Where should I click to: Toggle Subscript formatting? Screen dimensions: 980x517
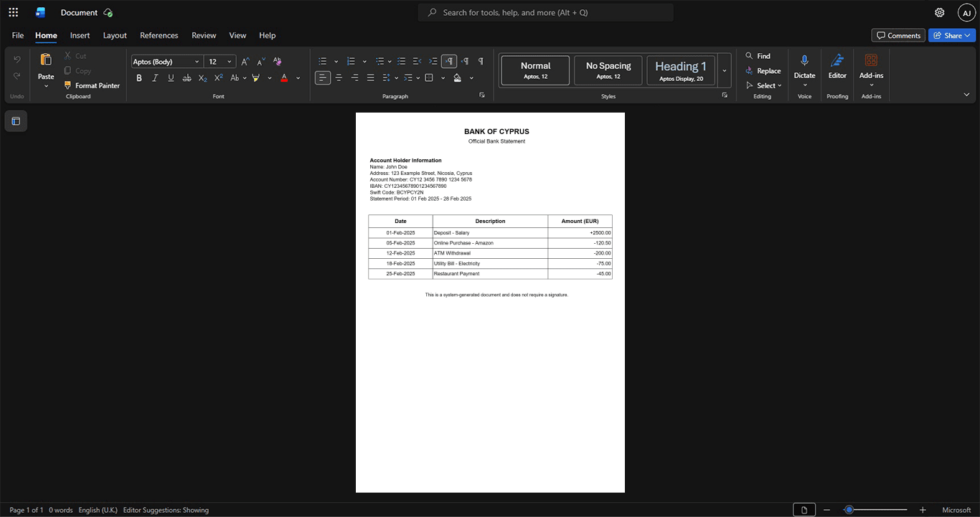[202, 77]
